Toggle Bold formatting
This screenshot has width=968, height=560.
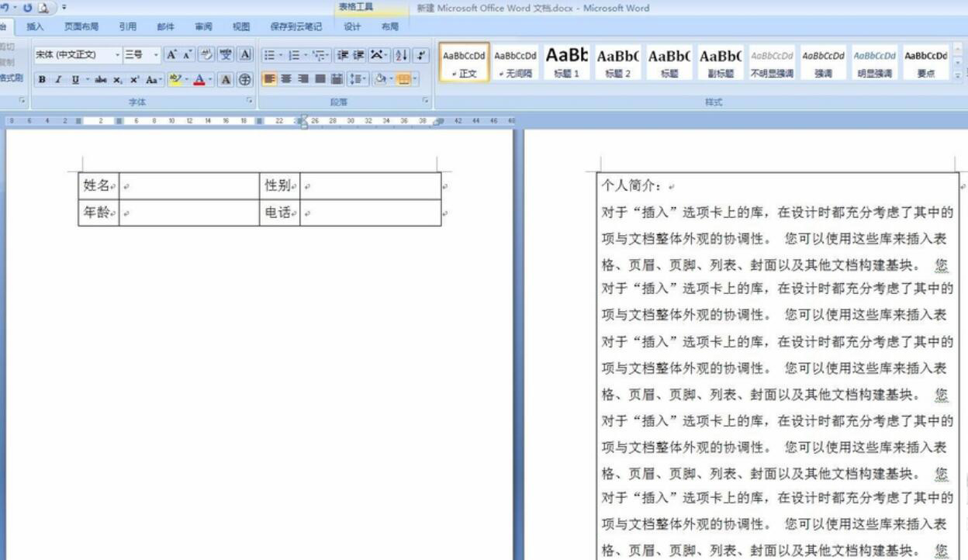click(x=42, y=80)
